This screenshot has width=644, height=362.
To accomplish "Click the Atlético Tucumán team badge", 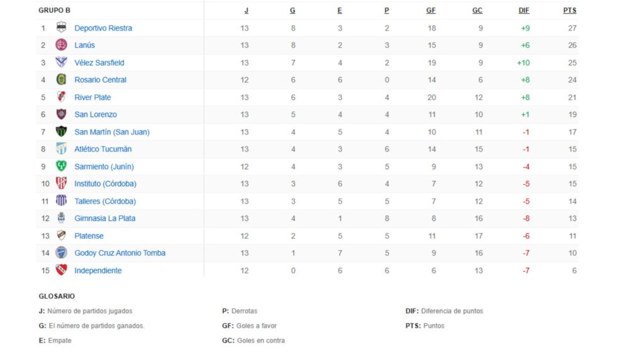I will pyautogui.click(x=61, y=149).
